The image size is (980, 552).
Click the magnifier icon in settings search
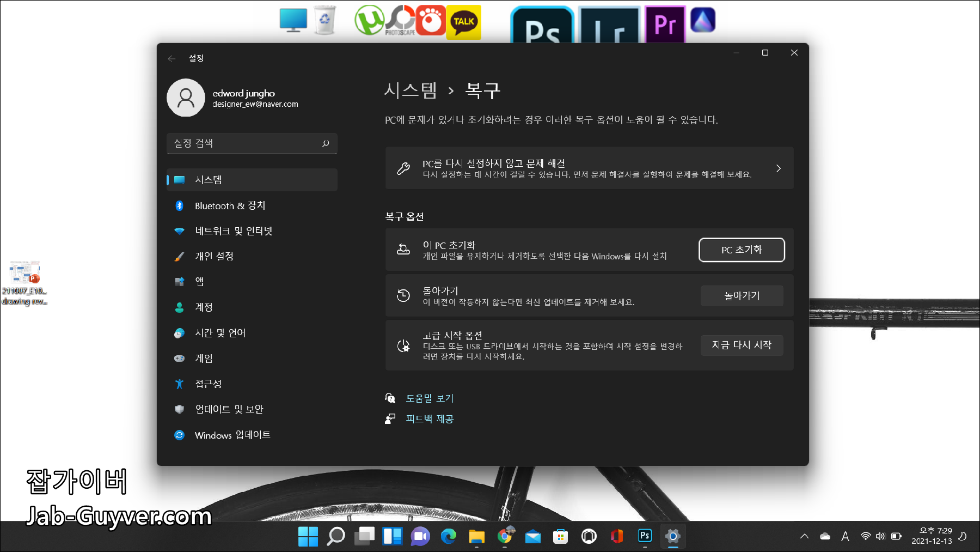(326, 143)
